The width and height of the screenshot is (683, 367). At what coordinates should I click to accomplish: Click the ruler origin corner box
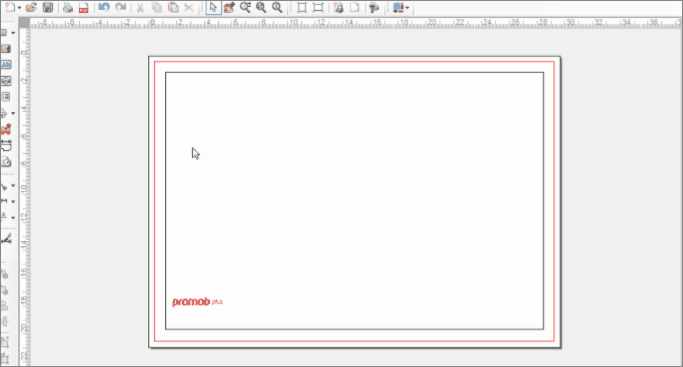click(24, 24)
